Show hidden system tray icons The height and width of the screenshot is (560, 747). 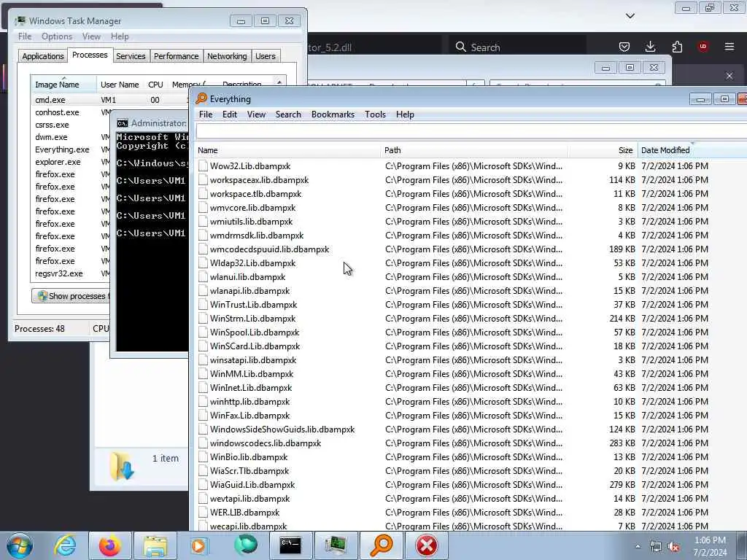(x=638, y=547)
